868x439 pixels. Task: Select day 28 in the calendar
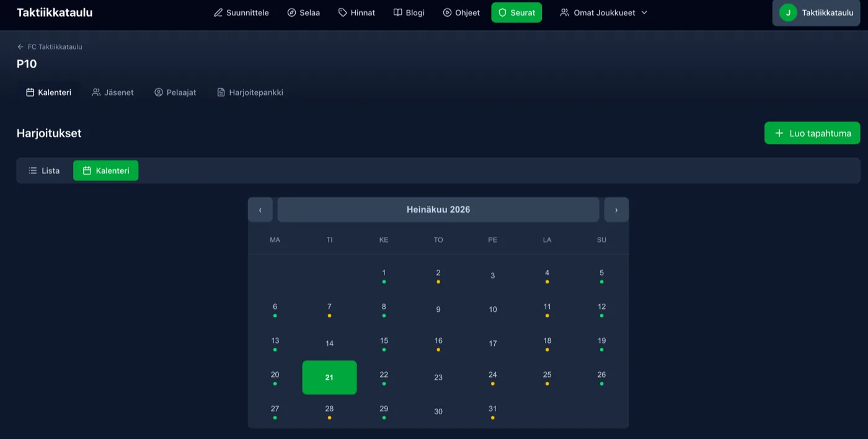(329, 412)
